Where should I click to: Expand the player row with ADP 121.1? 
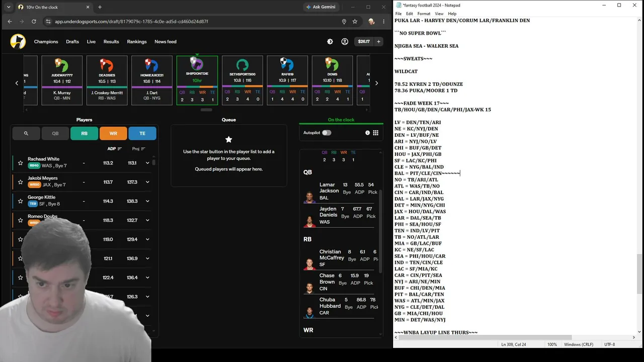[x=147, y=258]
